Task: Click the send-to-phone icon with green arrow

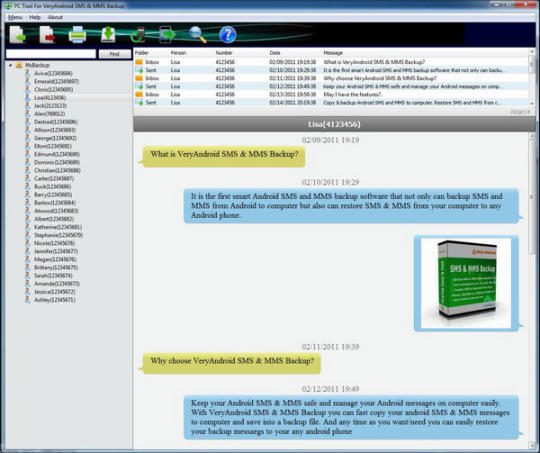Action: (x=167, y=34)
